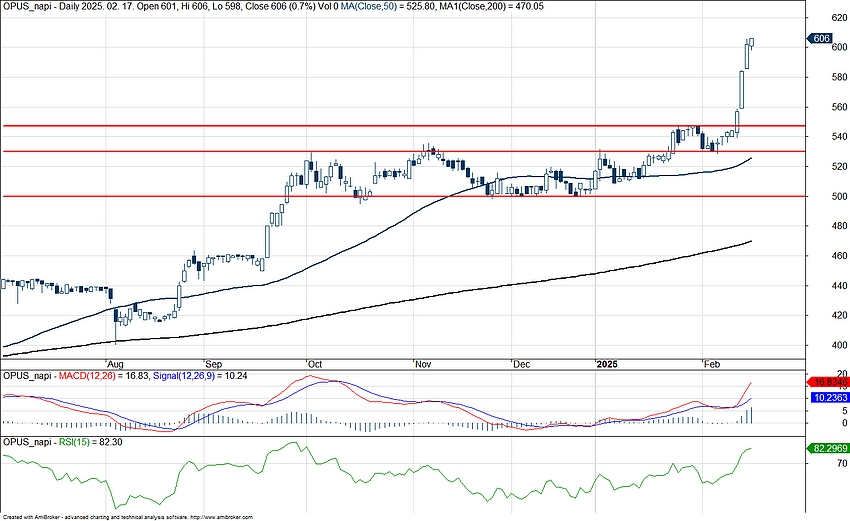Image resolution: width=850 pixels, height=521 pixels.
Task: Select the Sep date axis label
Action: click(214, 364)
